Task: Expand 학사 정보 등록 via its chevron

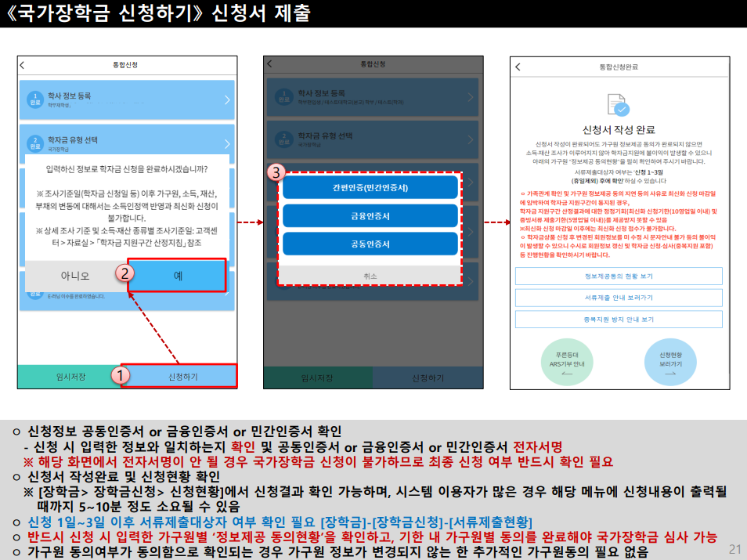Action: (228, 99)
